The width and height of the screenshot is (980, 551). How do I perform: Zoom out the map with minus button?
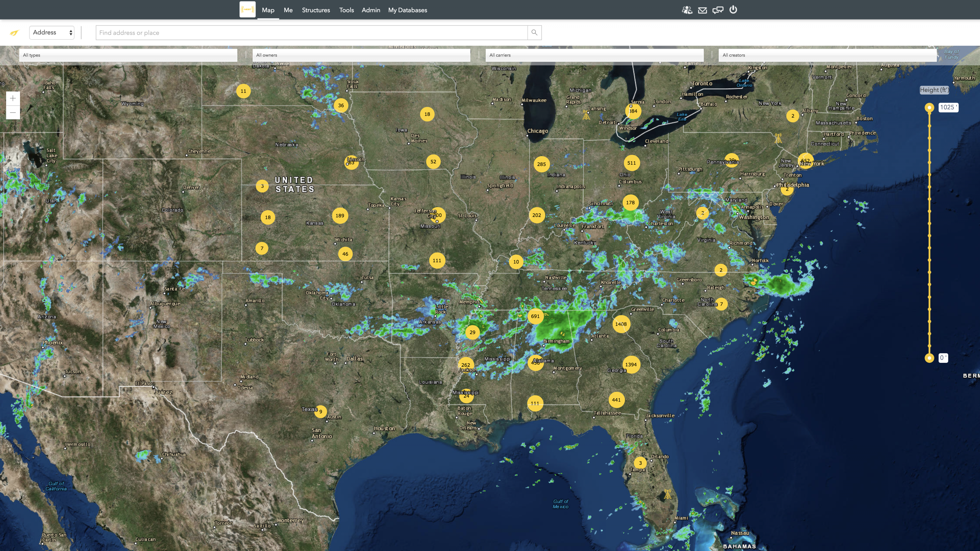click(13, 112)
